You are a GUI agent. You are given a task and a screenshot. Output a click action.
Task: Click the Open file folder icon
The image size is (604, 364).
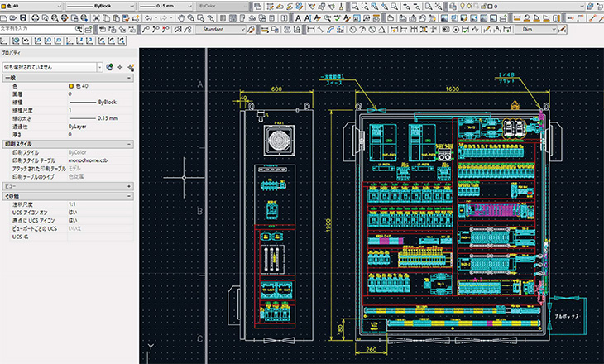13,17
